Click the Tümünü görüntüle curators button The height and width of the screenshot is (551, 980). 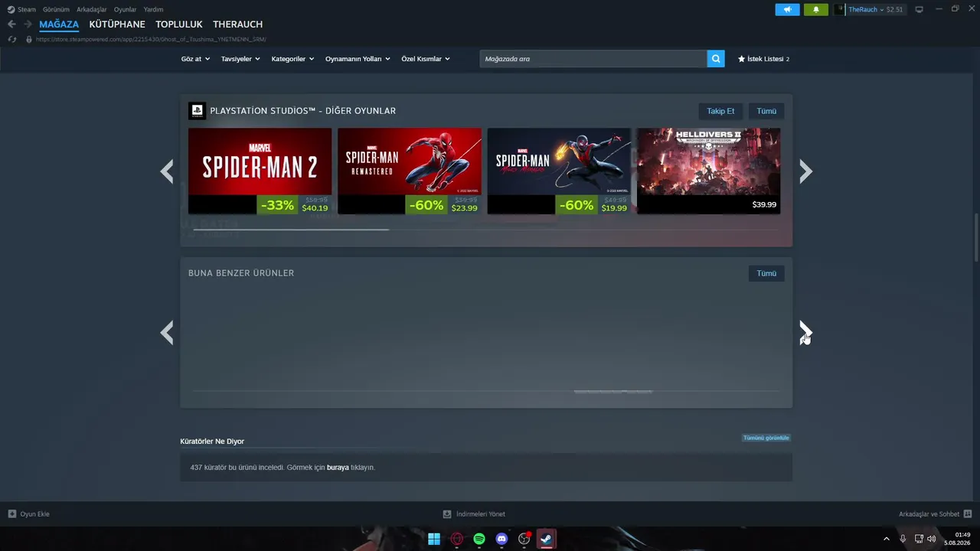click(x=766, y=438)
